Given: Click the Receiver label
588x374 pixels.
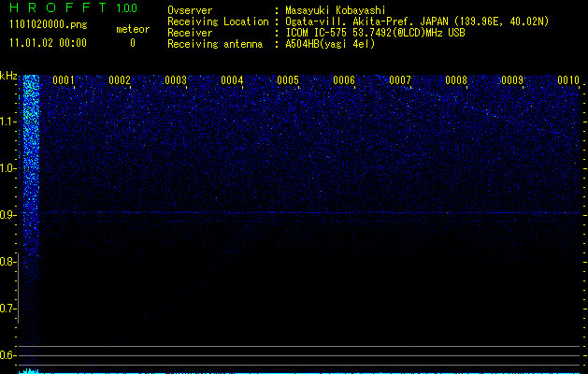Looking at the screenshot, I should [x=190, y=33].
